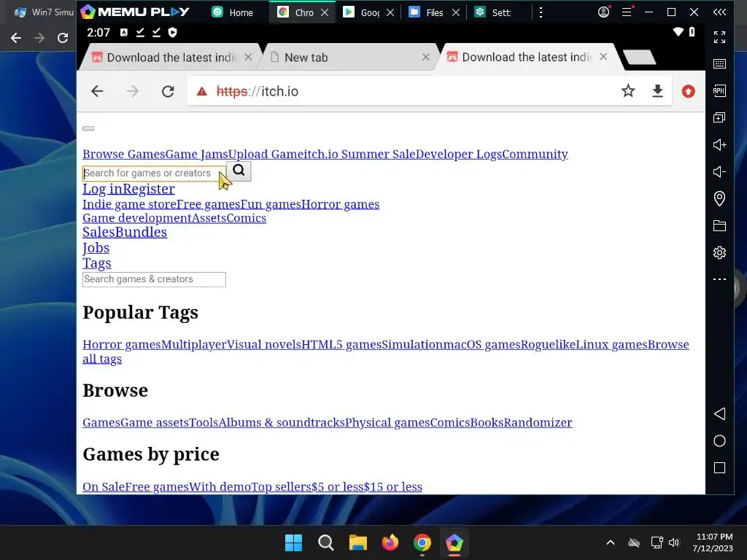Tap Android home circle button
Screen dimensions: 747x560
[x=719, y=441]
